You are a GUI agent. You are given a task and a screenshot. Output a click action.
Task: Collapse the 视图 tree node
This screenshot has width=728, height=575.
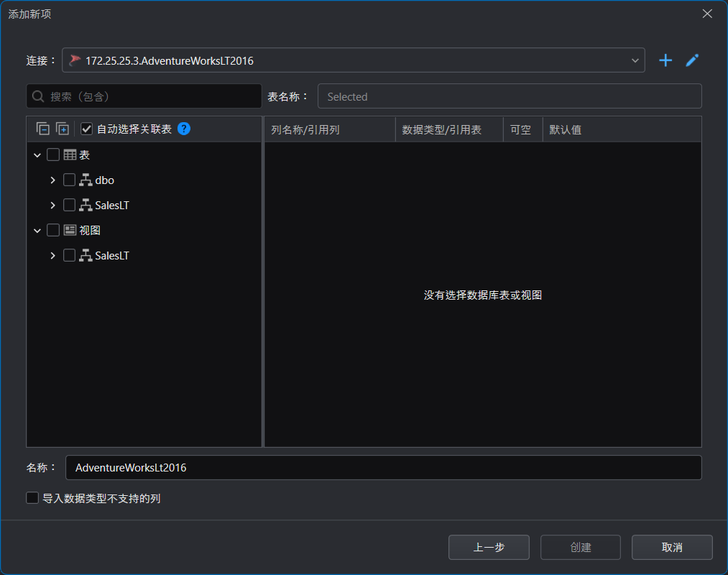[x=37, y=231]
